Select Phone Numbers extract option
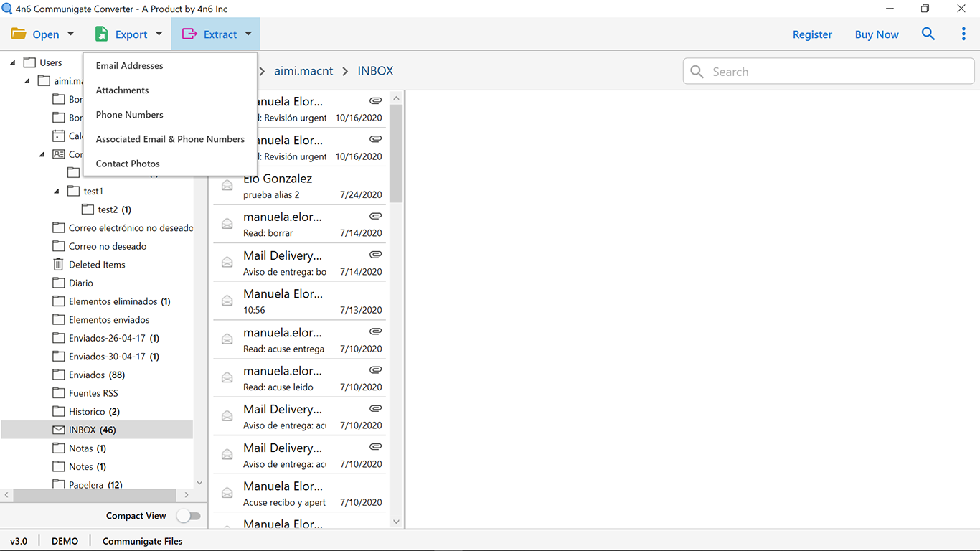This screenshot has width=980, height=551. point(130,115)
